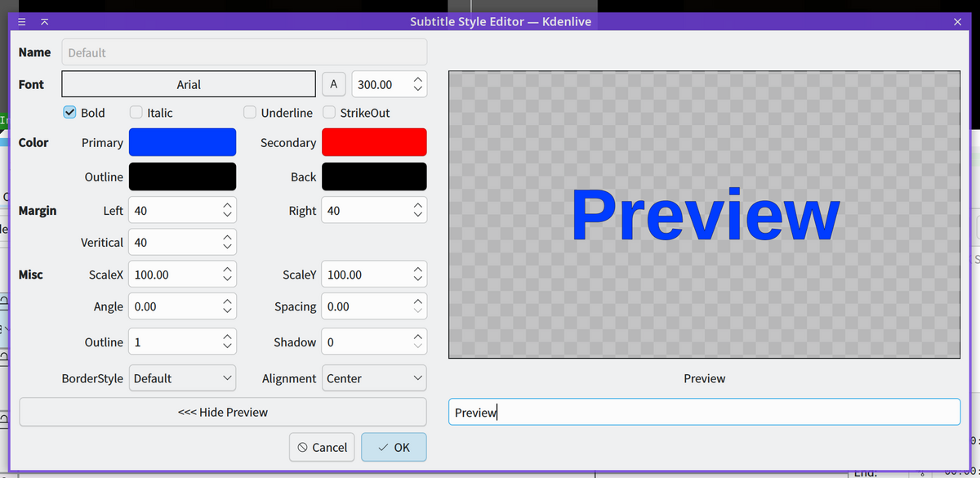
Task: Open the Arial font selector
Action: [x=189, y=84]
